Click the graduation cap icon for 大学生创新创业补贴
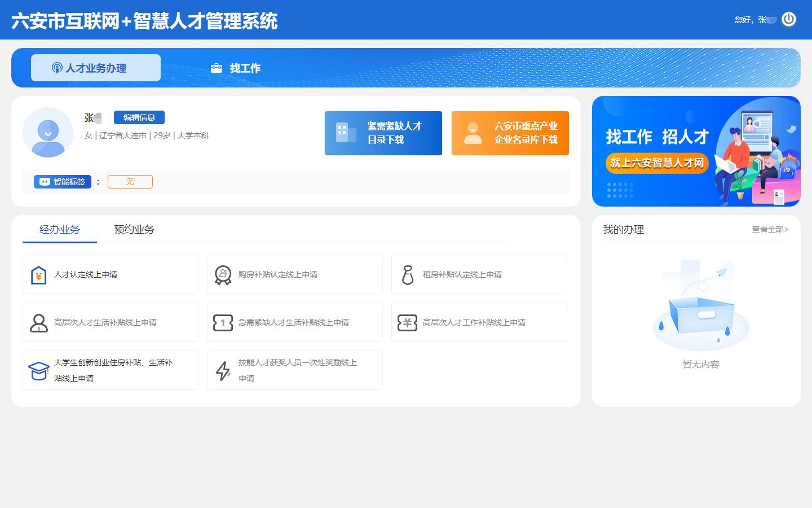Image resolution: width=812 pixels, height=508 pixels. pyautogui.click(x=38, y=370)
